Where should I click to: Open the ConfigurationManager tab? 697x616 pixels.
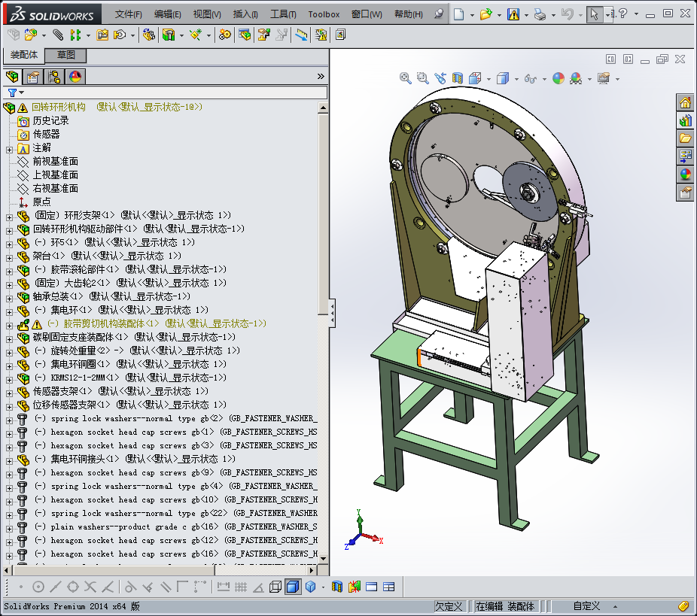[x=54, y=77]
